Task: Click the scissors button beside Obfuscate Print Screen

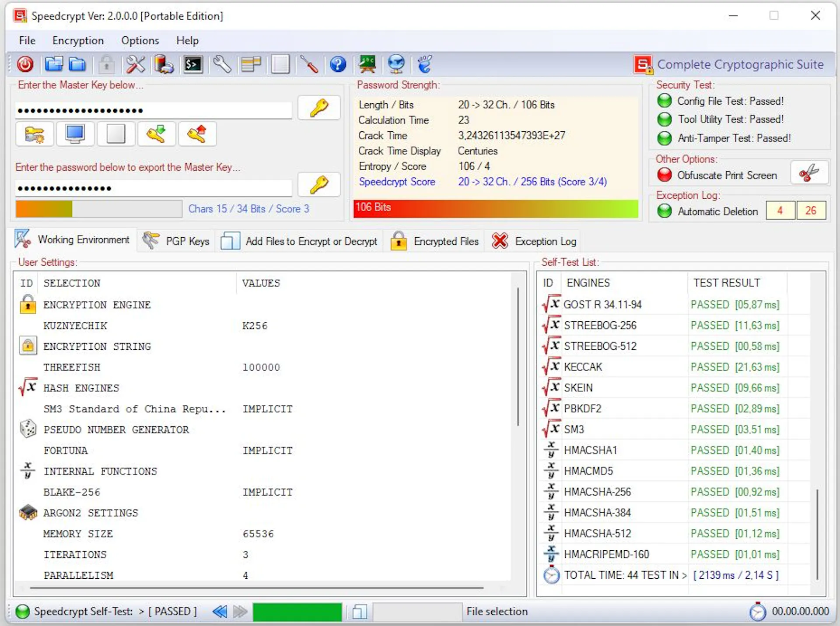Action: (x=809, y=172)
